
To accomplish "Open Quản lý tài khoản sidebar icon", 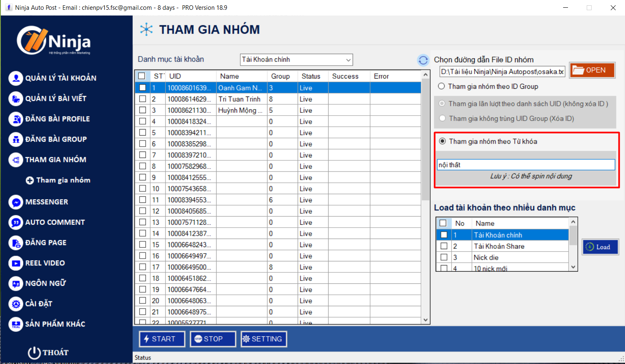I will point(15,78).
